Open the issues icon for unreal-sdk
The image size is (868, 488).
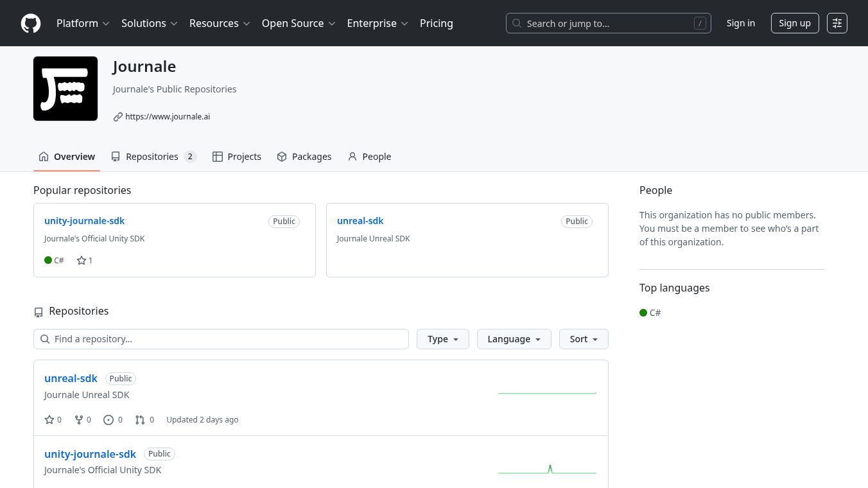coord(108,420)
